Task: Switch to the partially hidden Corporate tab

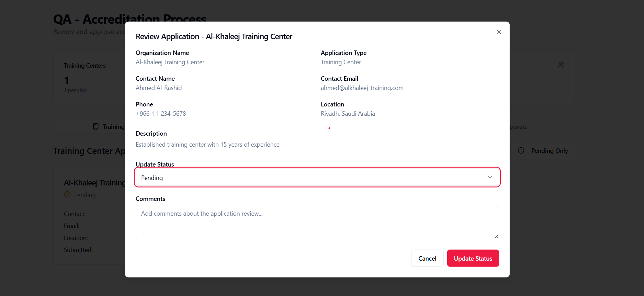Action: tap(518, 127)
